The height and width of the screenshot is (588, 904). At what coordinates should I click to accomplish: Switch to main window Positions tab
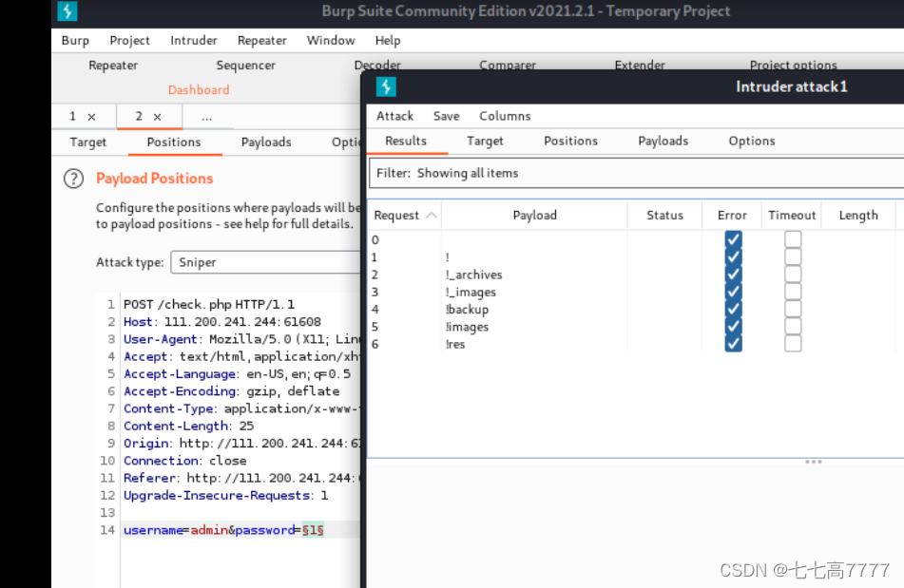coord(174,142)
